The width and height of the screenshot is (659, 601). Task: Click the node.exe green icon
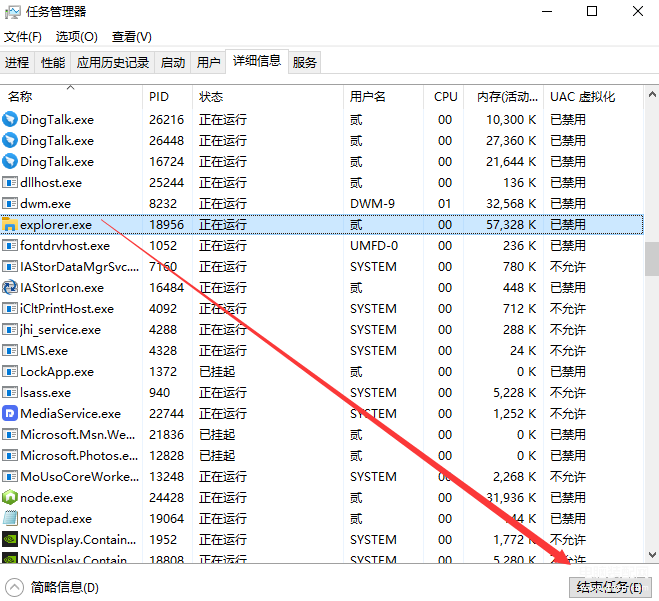[x=10, y=498]
